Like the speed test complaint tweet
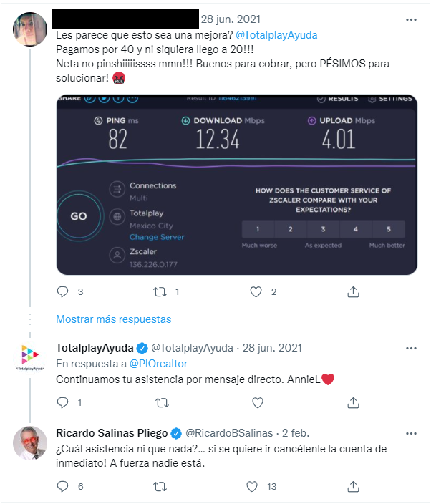Screen dimensions: 431x504 coord(256,291)
